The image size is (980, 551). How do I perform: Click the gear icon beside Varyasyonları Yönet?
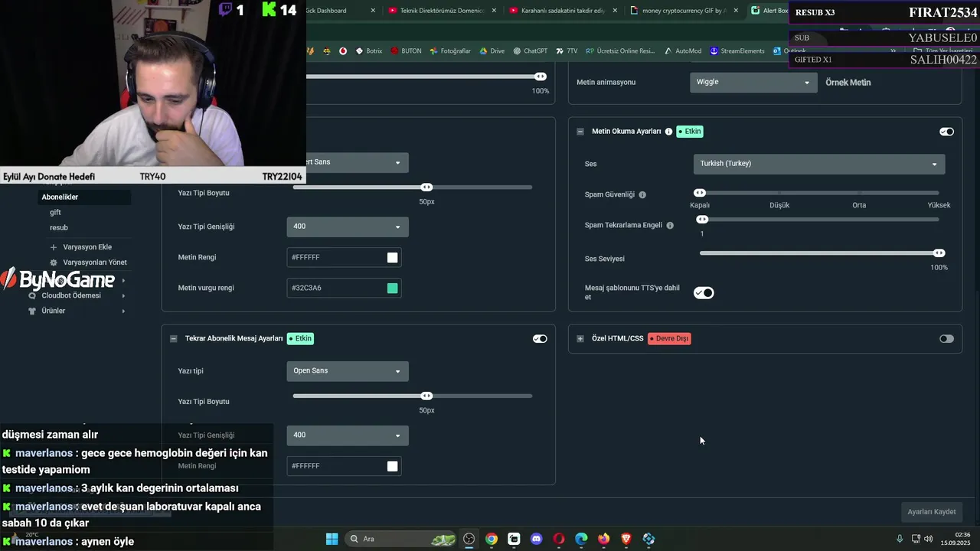[x=54, y=262]
